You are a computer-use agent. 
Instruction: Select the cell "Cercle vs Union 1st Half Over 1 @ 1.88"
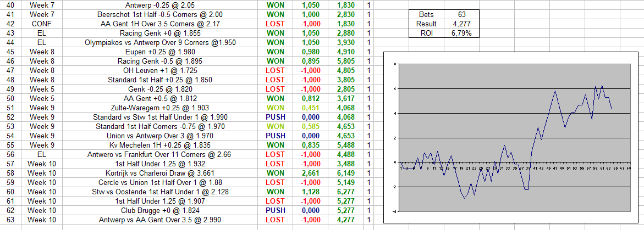point(160,182)
